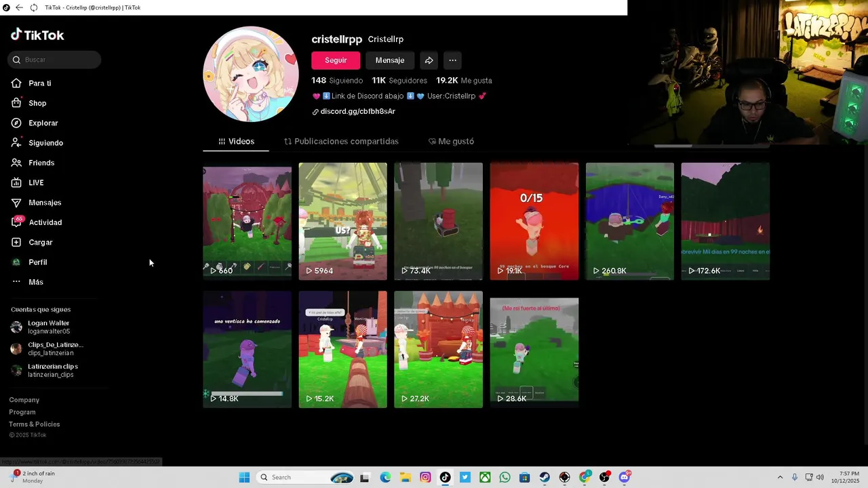
Task: Open Microsoft Edge from the taskbar
Action: coord(385,477)
